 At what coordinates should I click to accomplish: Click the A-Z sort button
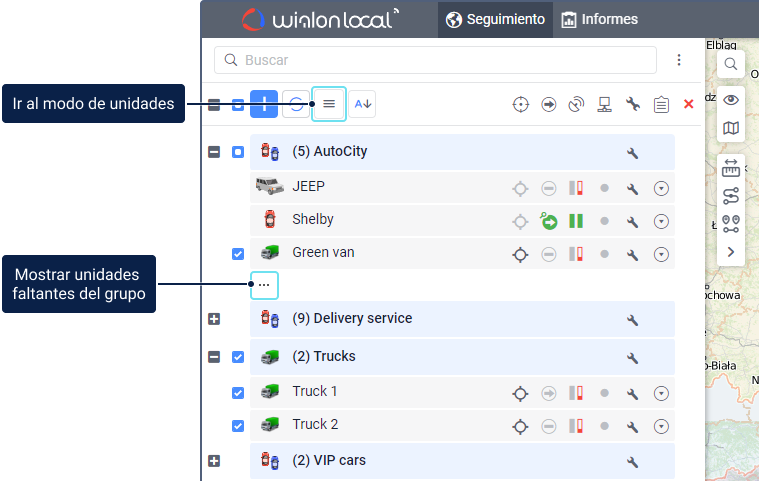tap(362, 104)
